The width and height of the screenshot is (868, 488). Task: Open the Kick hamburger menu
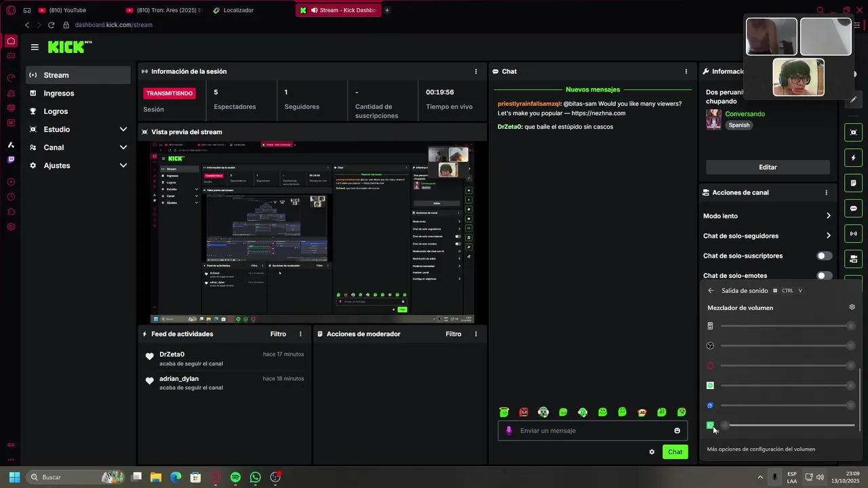pyautogui.click(x=35, y=47)
